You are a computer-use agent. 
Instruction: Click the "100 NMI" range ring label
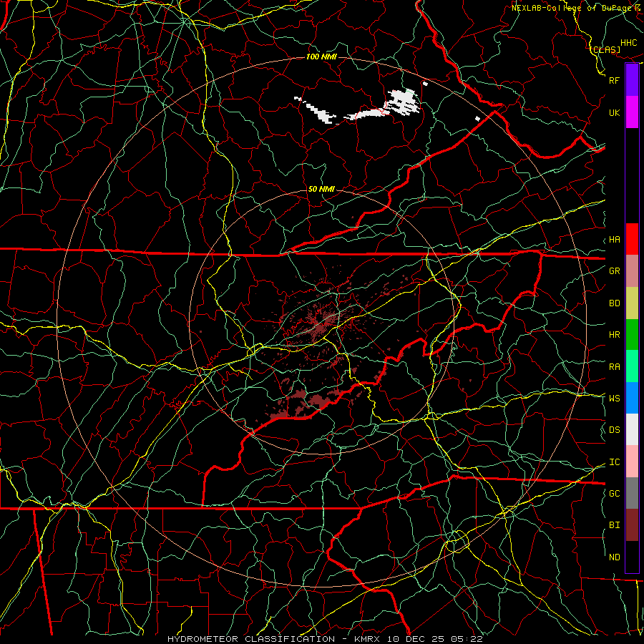321,57
